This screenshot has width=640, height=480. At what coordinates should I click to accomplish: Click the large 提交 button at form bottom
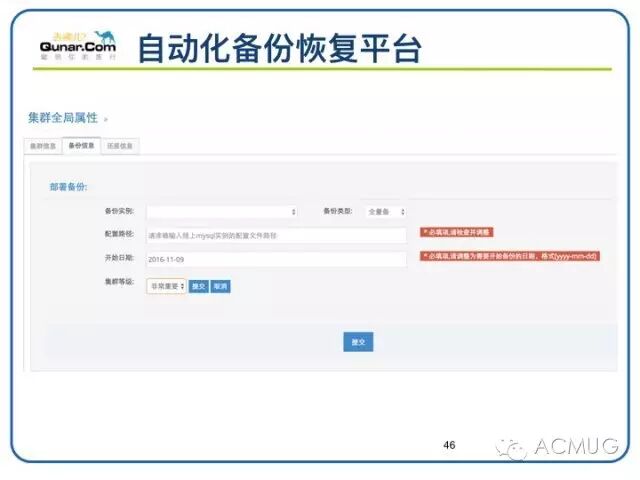[x=358, y=342]
